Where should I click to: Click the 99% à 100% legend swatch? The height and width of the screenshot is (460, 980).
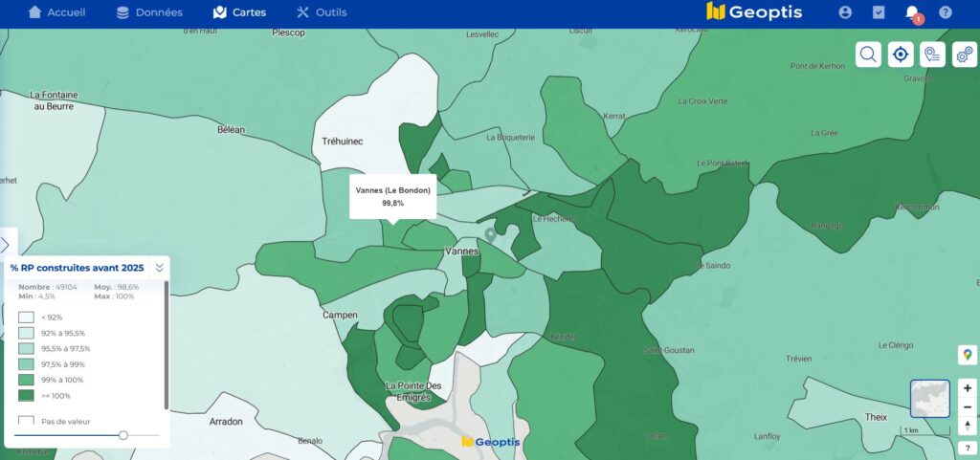(26, 380)
